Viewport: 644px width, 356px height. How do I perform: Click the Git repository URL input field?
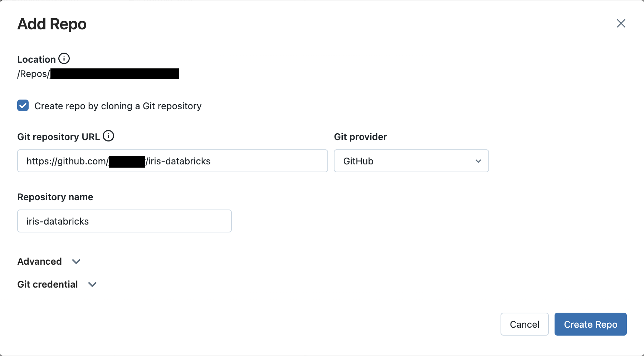(x=172, y=161)
